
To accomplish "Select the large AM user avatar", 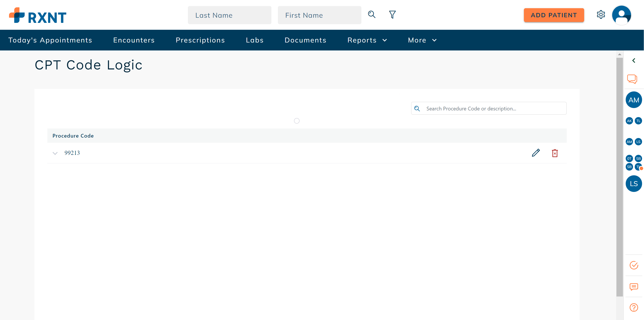I will pyautogui.click(x=633, y=100).
